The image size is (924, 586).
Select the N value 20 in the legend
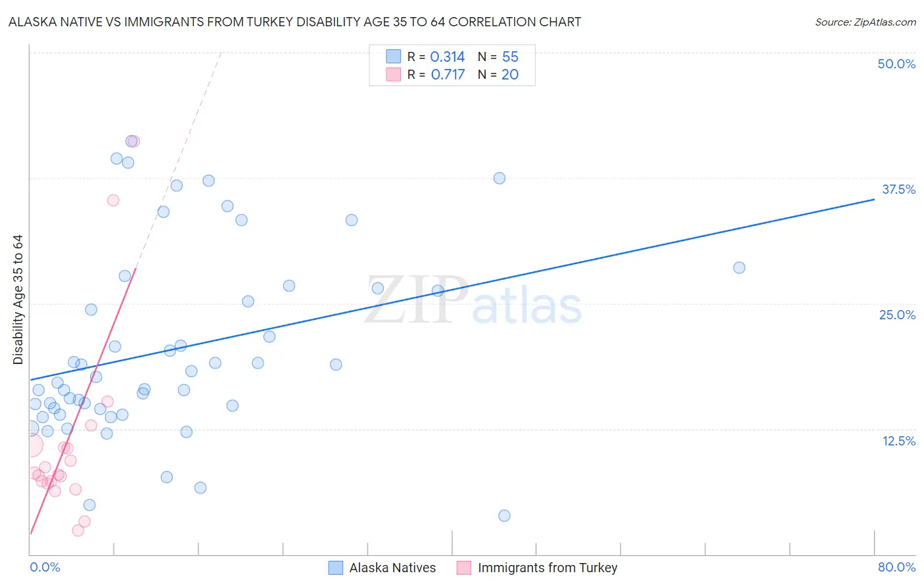[x=510, y=74]
